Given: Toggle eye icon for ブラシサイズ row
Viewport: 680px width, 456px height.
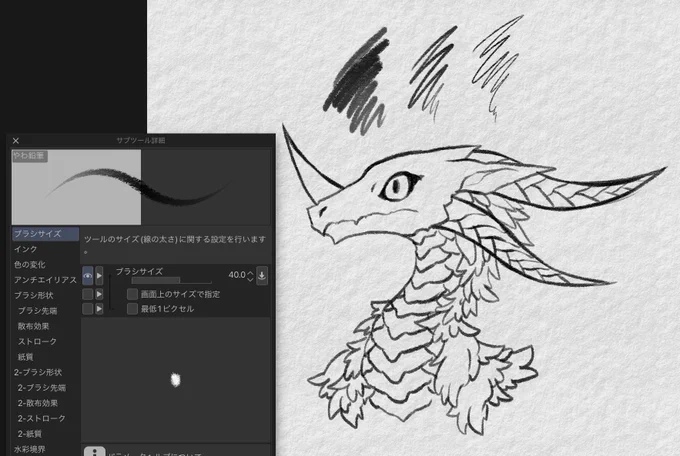Looking at the screenshot, I should point(88,276).
